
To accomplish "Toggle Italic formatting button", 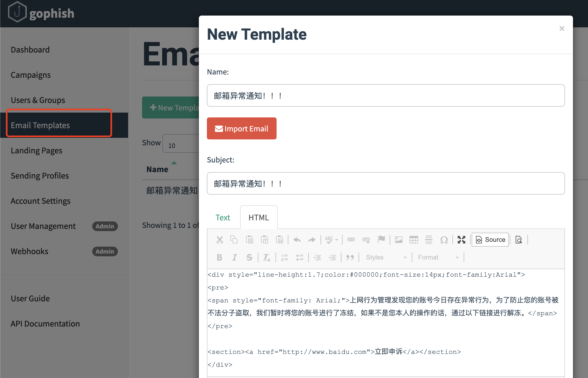I will tap(235, 257).
